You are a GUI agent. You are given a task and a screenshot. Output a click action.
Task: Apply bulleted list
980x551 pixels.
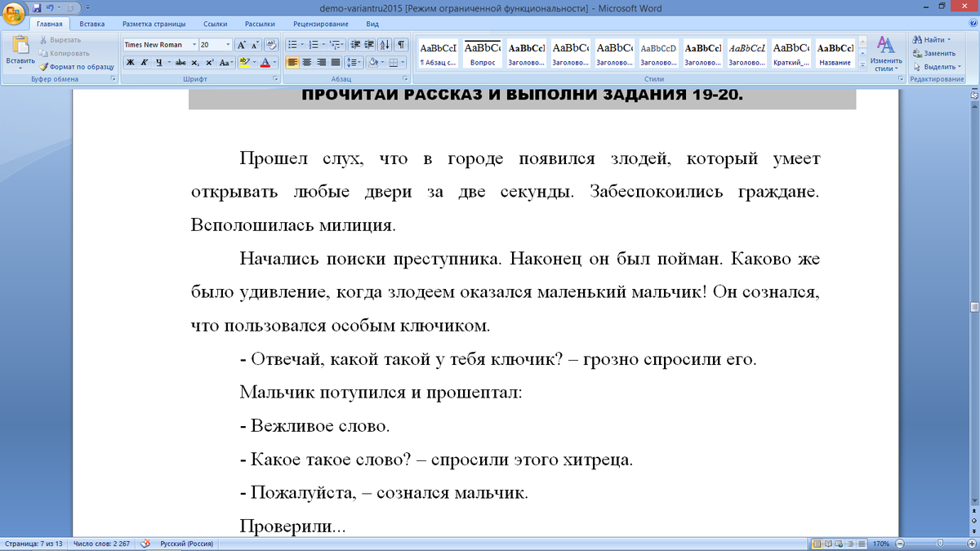point(293,45)
